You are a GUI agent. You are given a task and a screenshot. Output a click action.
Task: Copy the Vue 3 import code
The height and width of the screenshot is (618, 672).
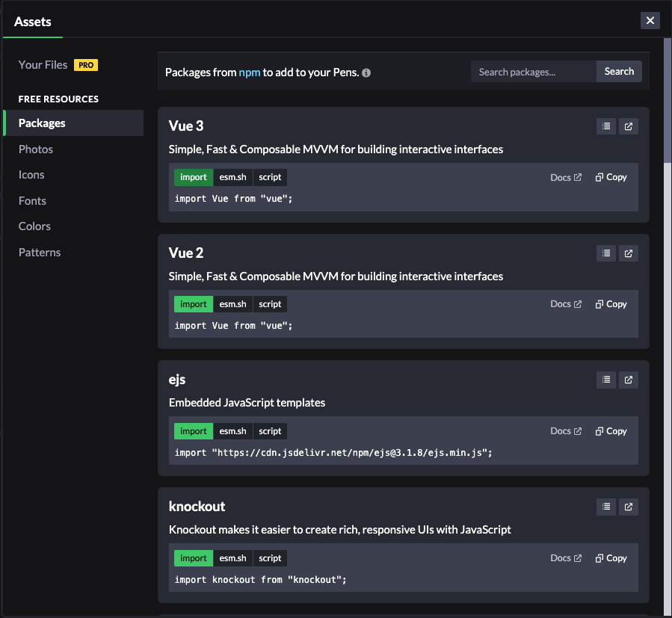[611, 177]
